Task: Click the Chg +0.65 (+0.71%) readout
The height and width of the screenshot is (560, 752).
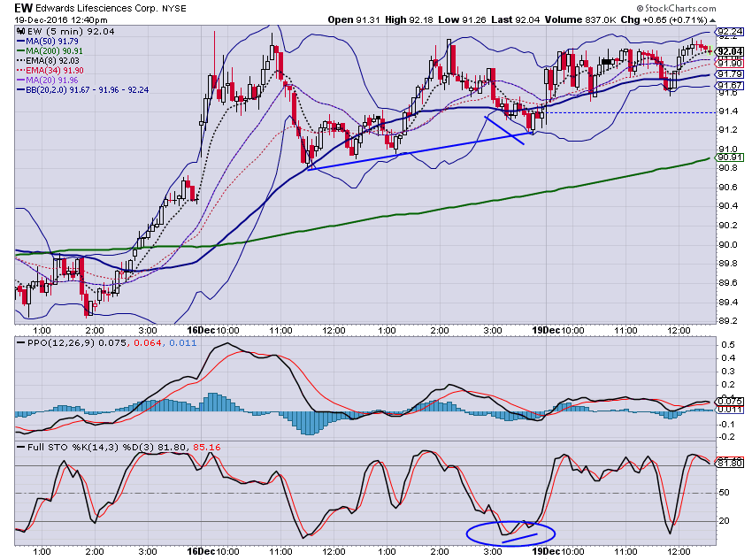Action: click(664, 19)
